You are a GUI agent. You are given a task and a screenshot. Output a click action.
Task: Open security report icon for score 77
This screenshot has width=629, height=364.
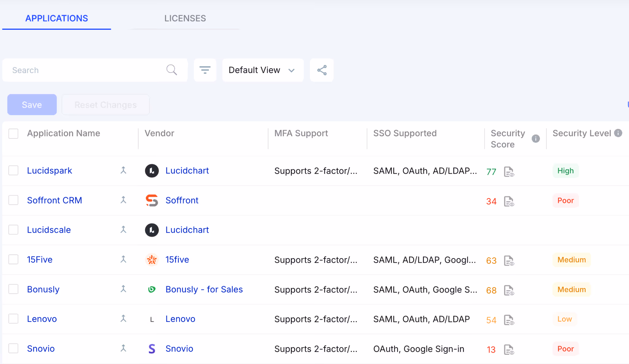pos(509,172)
